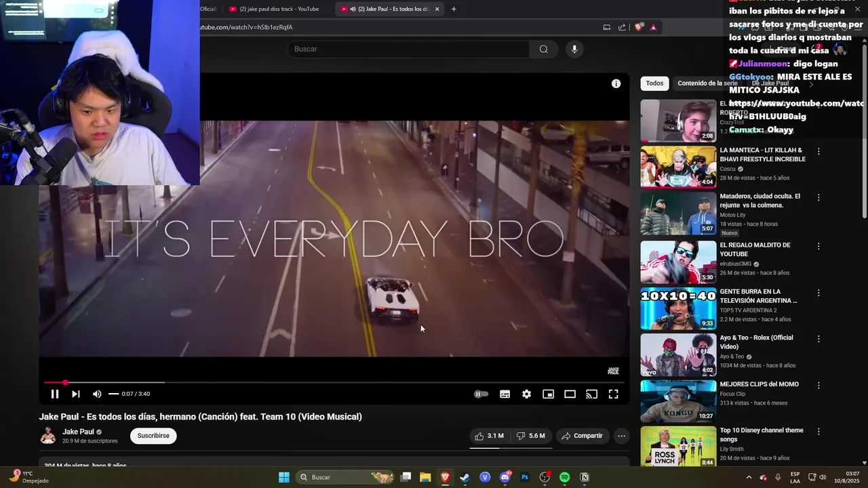Skip to next video in player

point(76,394)
